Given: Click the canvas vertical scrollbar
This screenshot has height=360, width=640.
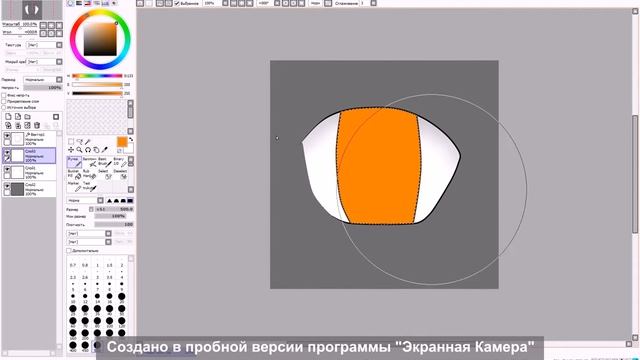Looking at the screenshot, I should coord(635,173).
